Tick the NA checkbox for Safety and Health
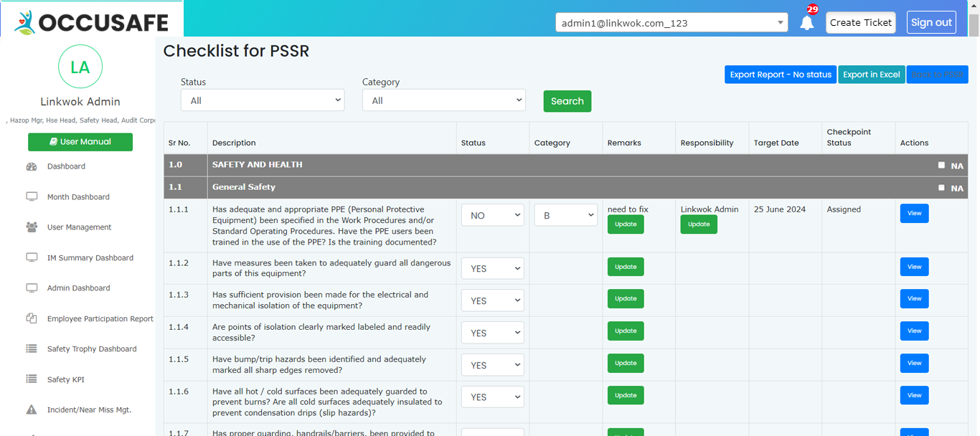This screenshot has width=980, height=436. pos(941,165)
